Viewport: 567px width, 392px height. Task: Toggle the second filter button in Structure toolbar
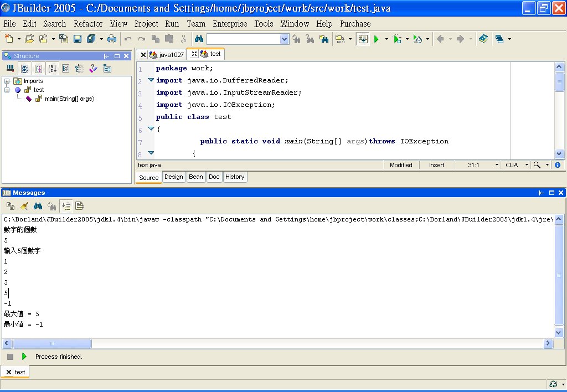click(x=38, y=68)
